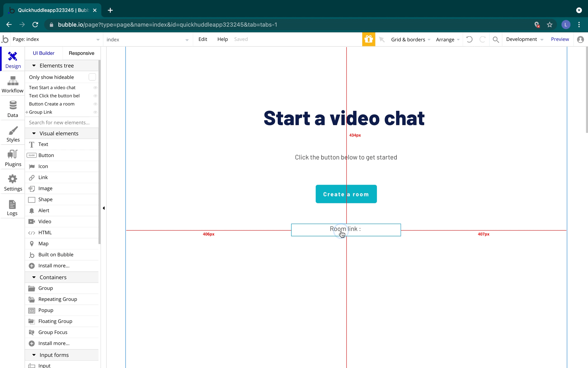Redo the last action
The height and width of the screenshot is (368, 588).
(x=482, y=39)
